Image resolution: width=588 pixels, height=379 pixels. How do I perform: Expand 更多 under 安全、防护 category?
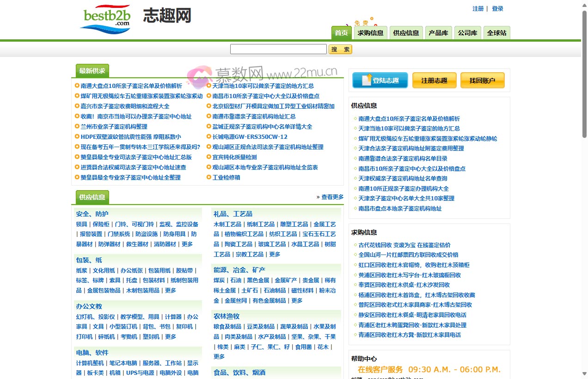[x=187, y=244]
